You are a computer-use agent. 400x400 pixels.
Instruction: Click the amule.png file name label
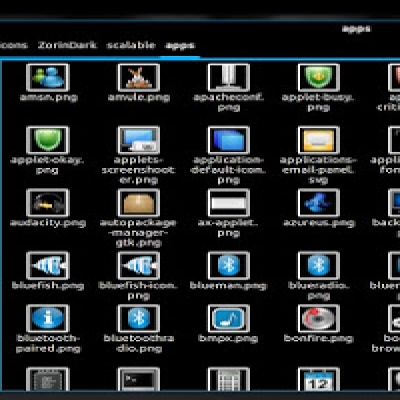(x=139, y=97)
